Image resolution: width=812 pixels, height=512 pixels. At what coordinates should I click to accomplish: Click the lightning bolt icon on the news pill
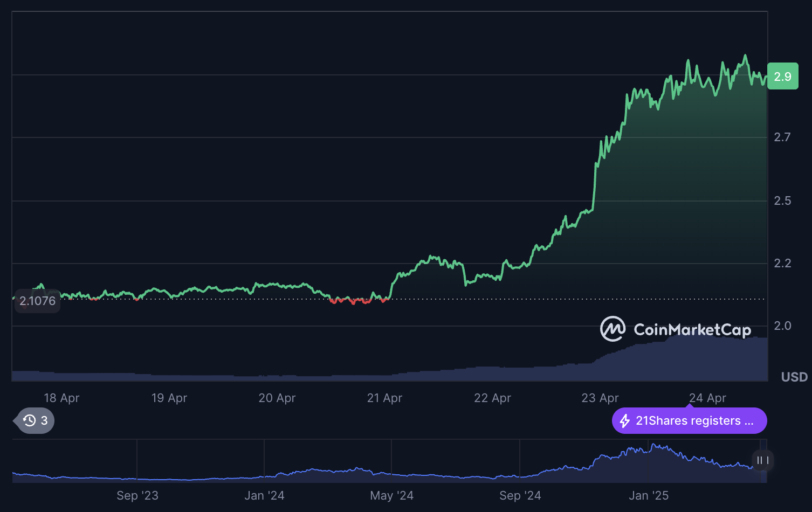(625, 421)
